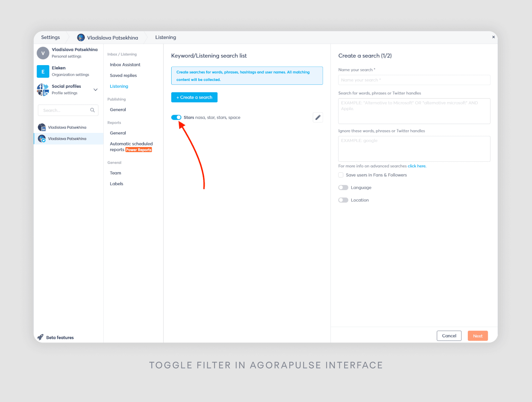Click the 'Stars' search name text
532x402 pixels.
coord(189,118)
